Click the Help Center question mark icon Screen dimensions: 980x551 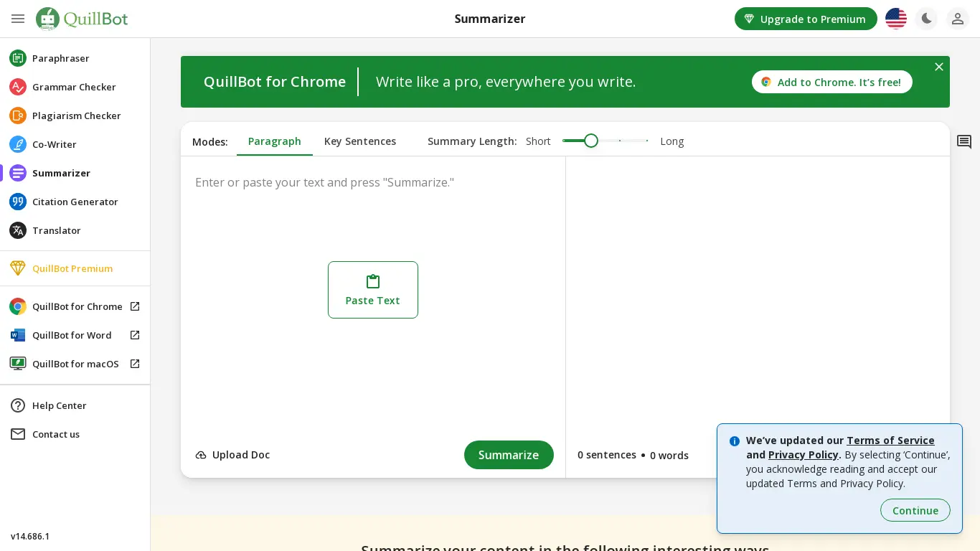click(x=18, y=405)
